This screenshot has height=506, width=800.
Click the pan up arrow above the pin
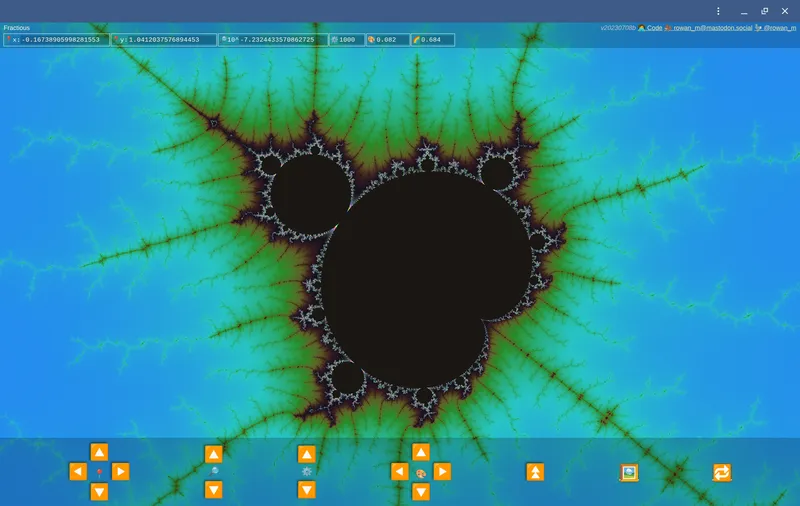[x=99, y=452]
